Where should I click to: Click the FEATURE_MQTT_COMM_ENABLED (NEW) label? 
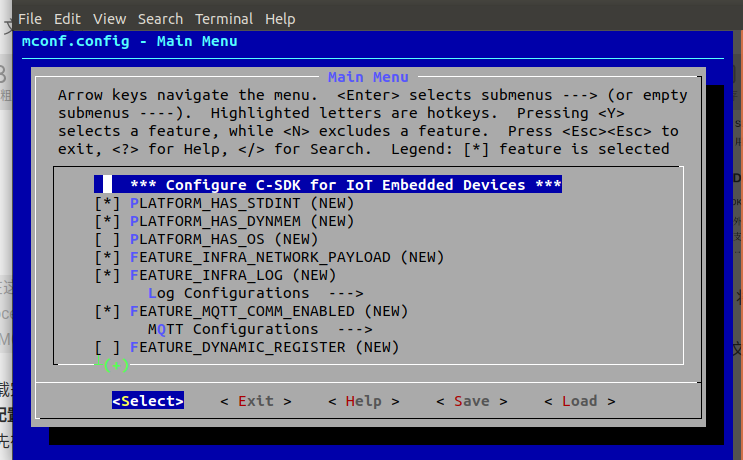coord(269,311)
